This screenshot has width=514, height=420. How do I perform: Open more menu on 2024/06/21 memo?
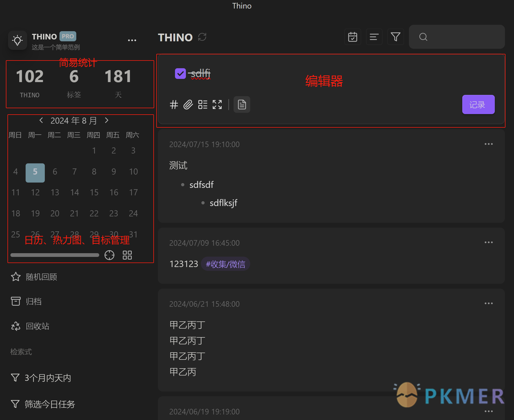[x=489, y=304]
